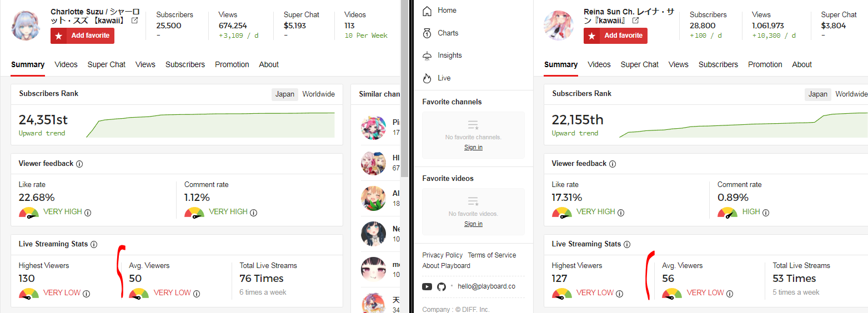This screenshot has height=313, width=868.
Task: Click the YouTube icon in footer
Action: pyautogui.click(x=427, y=287)
